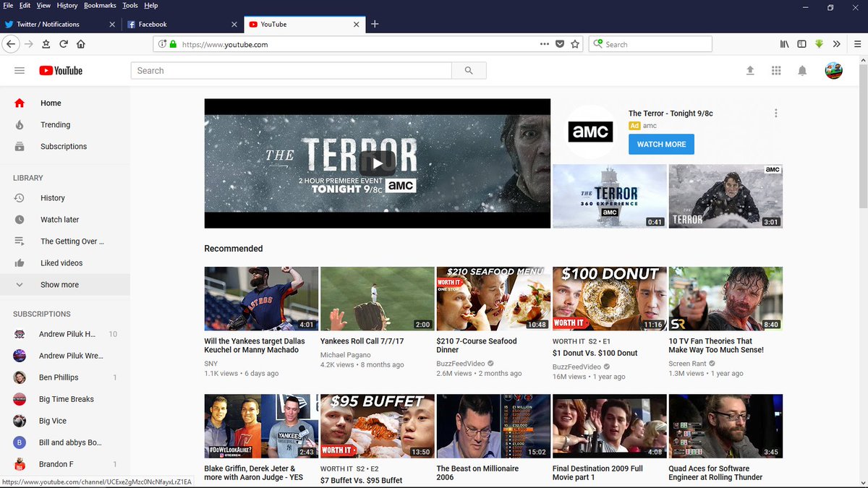Open Big Time Breaks channel
The image size is (868, 488).
click(x=65, y=399)
